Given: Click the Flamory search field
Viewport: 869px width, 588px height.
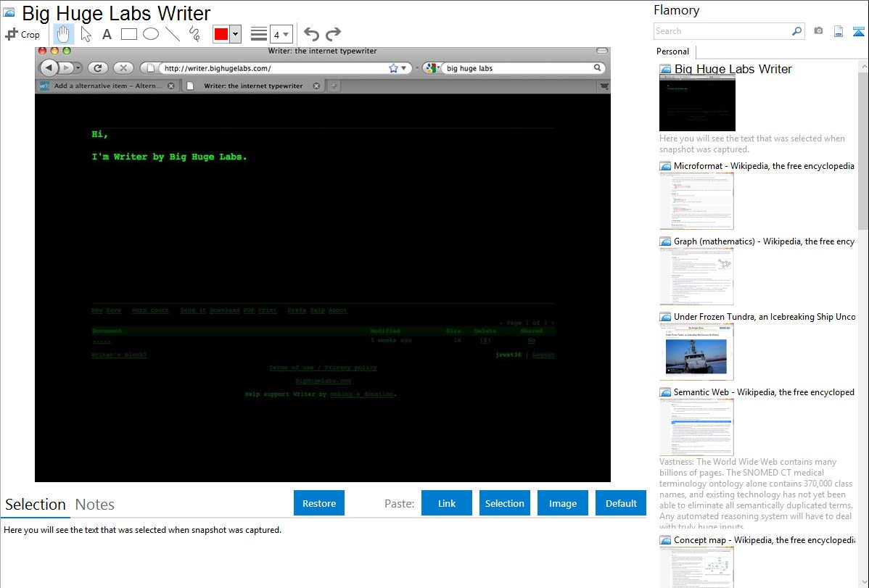Looking at the screenshot, I should coord(722,31).
